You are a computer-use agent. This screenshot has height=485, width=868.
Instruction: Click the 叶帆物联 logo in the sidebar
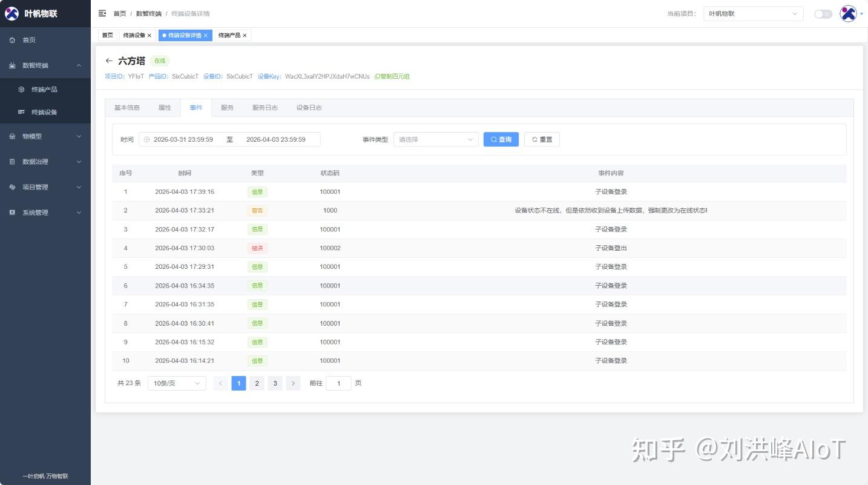point(12,13)
